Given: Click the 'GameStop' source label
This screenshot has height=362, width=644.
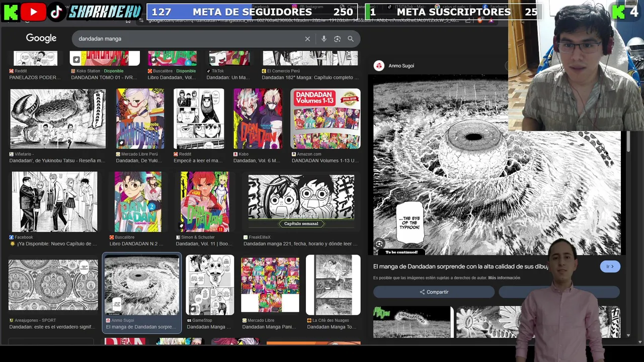Looking at the screenshot, I should pos(202,320).
